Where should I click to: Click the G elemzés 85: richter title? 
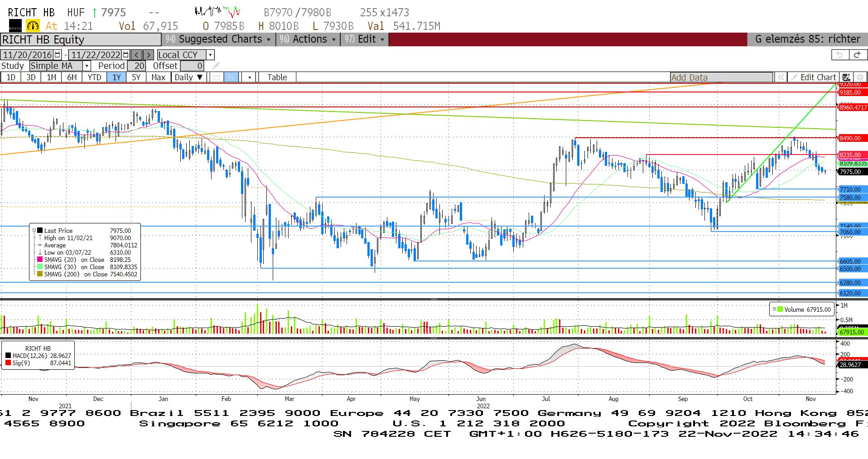(807, 39)
